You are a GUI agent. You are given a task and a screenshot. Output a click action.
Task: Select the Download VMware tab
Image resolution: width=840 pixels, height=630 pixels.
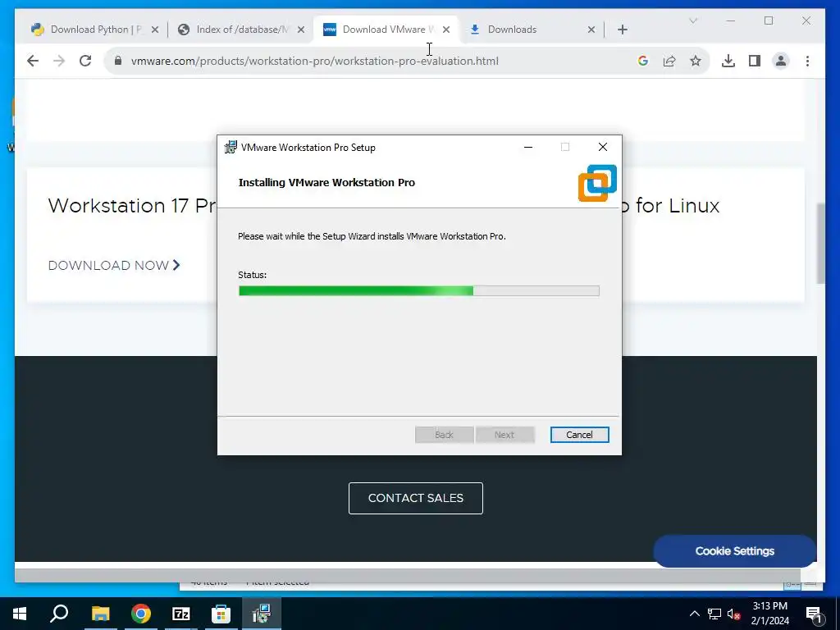[386, 30]
